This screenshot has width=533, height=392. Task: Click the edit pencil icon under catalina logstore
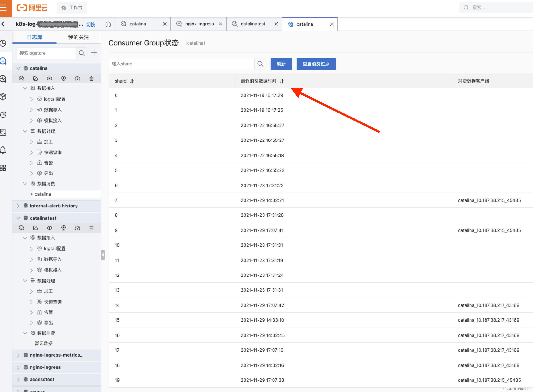35,79
